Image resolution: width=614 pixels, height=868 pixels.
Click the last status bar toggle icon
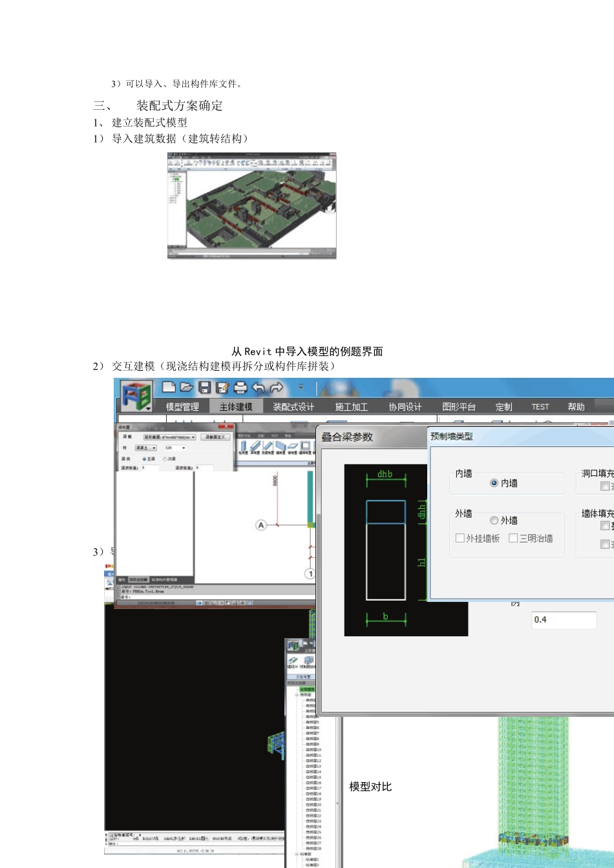coord(249,603)
